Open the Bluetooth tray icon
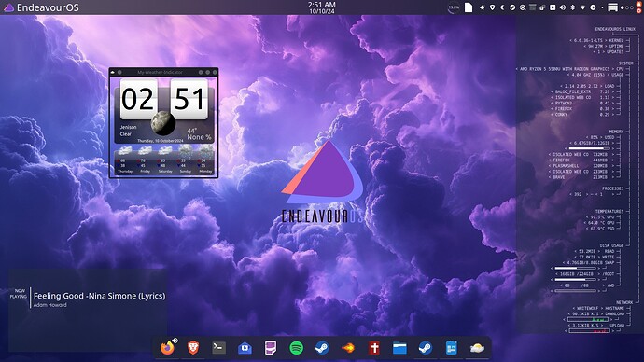 [x=572, y=7]
